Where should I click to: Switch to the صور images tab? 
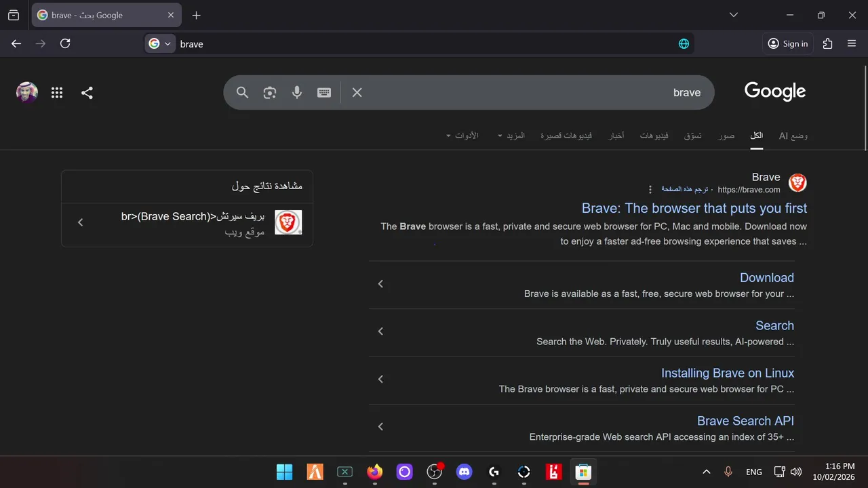click(726, 136)
